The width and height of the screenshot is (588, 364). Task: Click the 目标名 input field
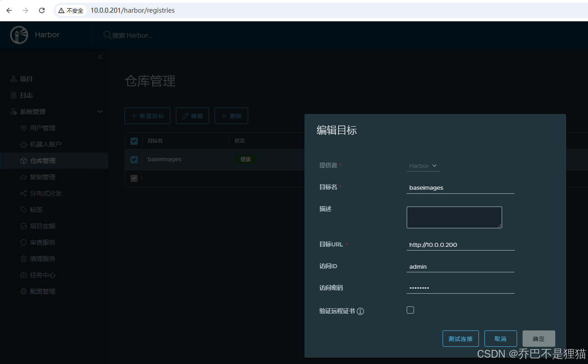coord(460,187)
